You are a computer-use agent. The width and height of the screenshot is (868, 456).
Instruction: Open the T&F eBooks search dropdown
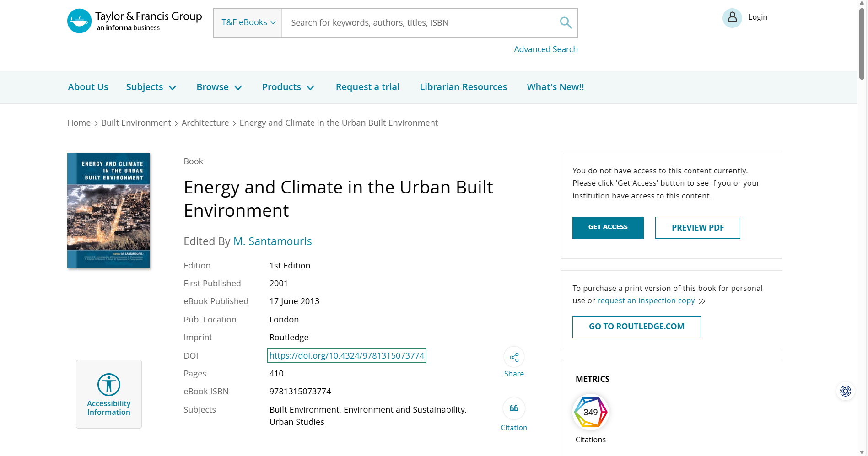coord(248,23)
